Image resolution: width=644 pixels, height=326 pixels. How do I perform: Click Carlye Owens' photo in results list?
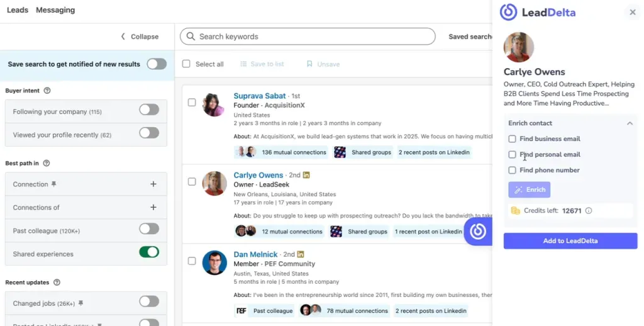click(214, 183)
